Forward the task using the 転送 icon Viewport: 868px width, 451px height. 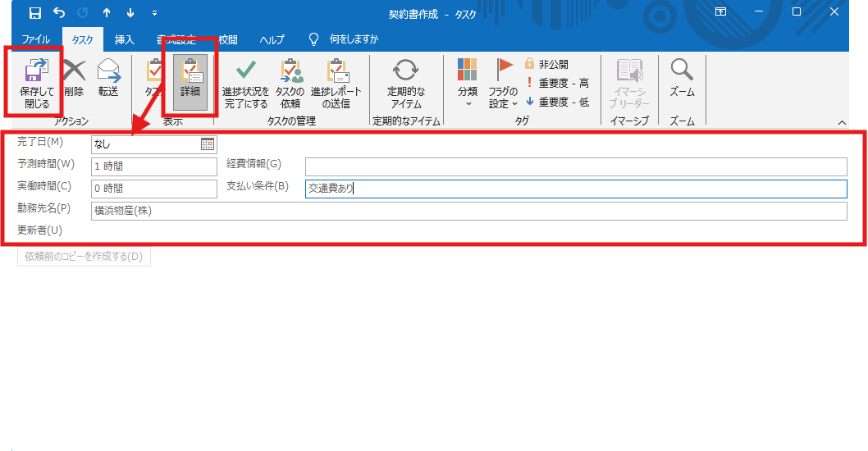[108, 78]
